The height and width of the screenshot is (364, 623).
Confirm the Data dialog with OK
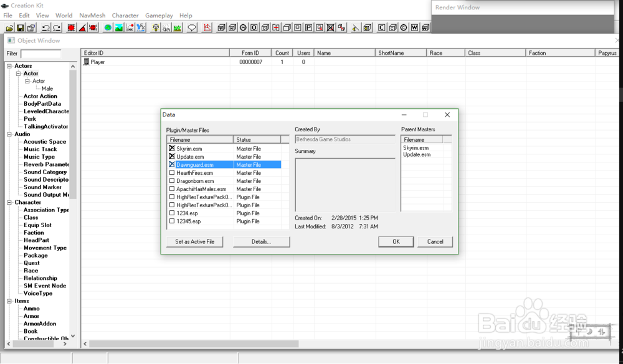tap(396, 242)
